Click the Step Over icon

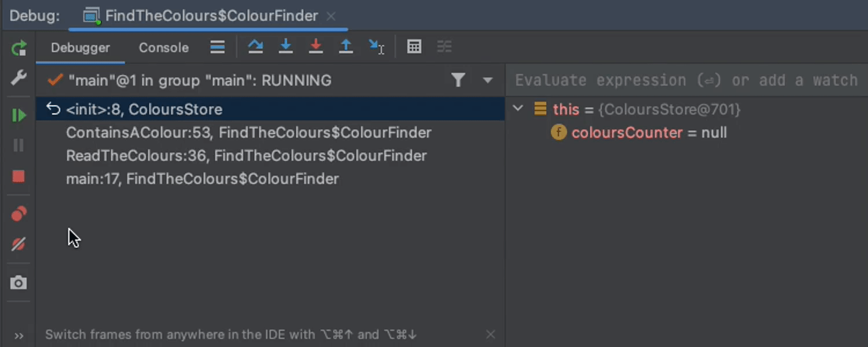[255, 47]
